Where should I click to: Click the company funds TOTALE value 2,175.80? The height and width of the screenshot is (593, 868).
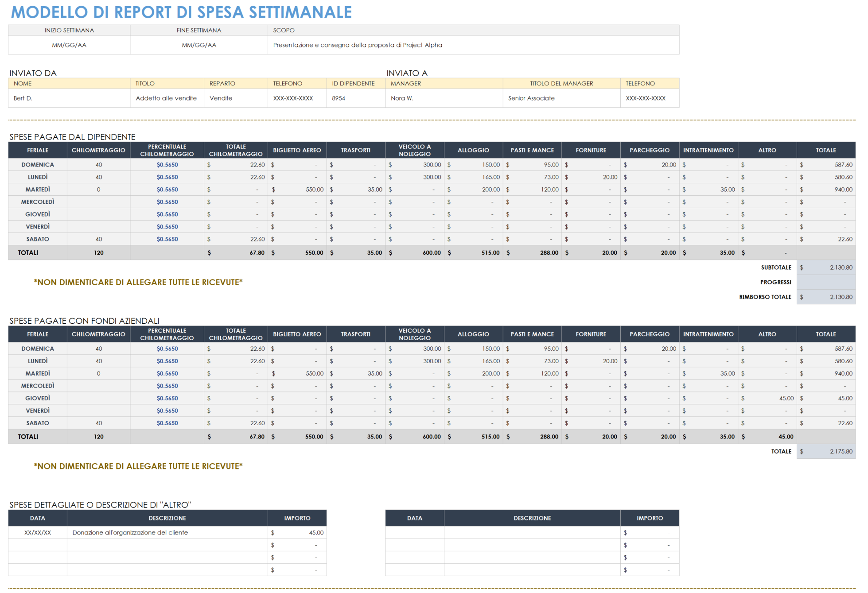click(x=826, y=452)
